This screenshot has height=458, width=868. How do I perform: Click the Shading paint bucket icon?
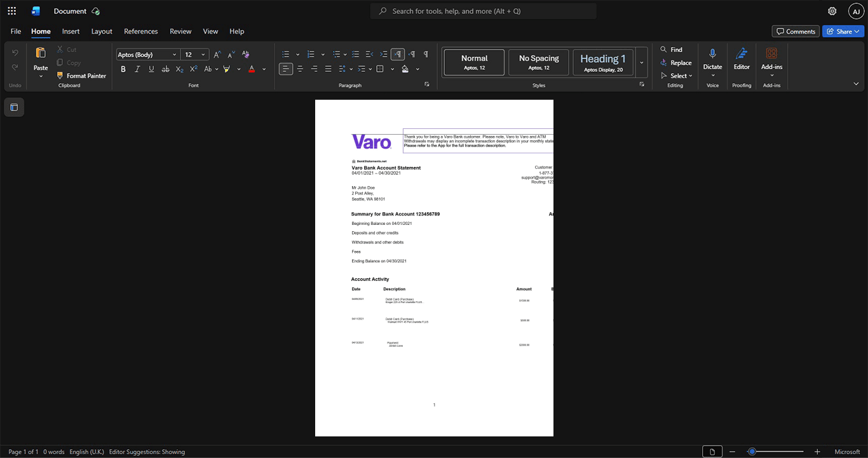(405, 69)
